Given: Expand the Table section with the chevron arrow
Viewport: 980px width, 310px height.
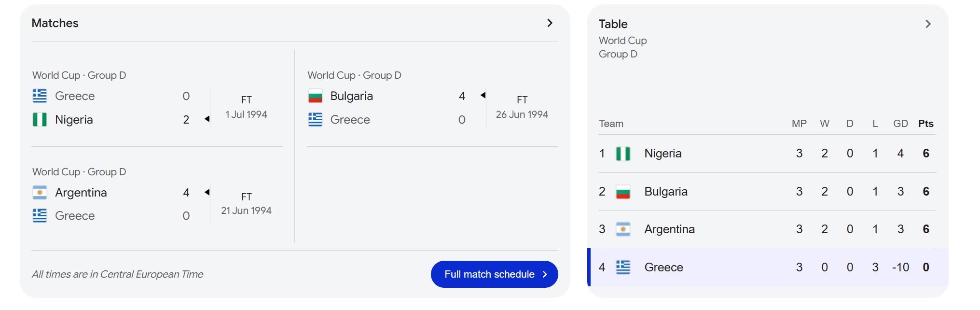Looking at the screenshot, I should tap(928, 24).
